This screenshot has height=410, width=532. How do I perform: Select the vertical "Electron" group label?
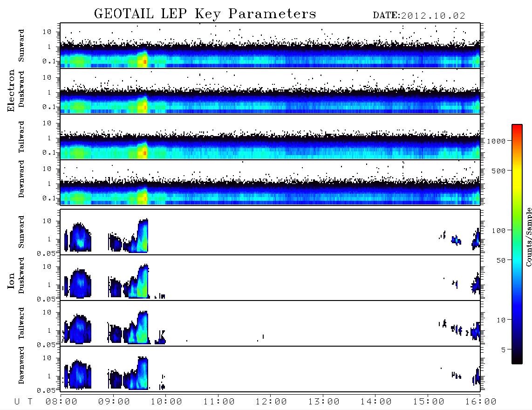pos(11,91)
